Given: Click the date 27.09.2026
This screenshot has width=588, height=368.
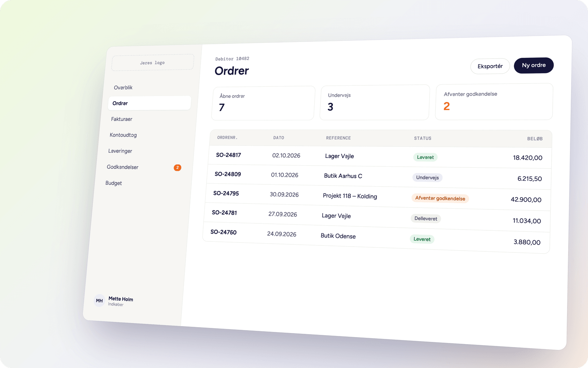Looking at the screenshot, I should (283, 214).
